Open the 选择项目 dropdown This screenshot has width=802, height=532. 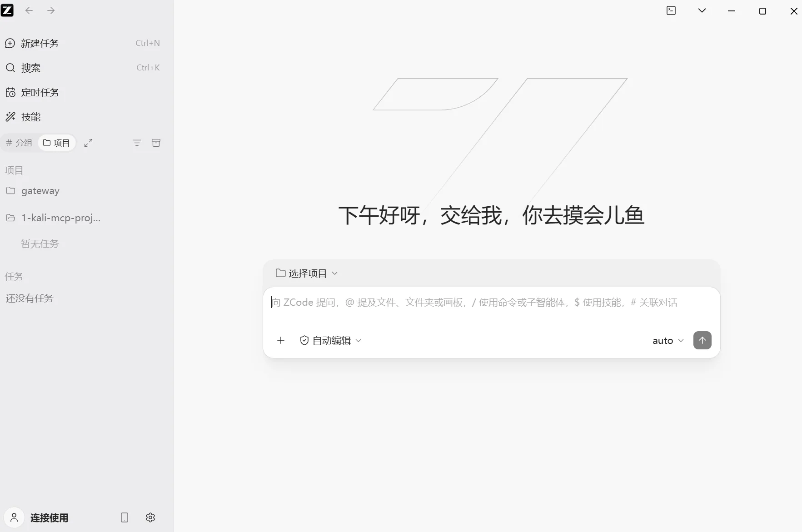[x=307, y=273]
